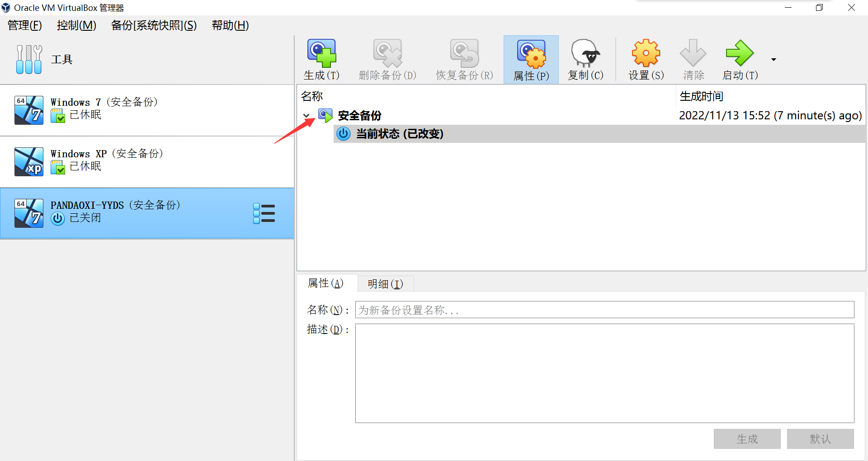The image size is (868, 461).
Task: Select the PANDAOXI-YYDS virtual machine
Action: tap(147, 213)
